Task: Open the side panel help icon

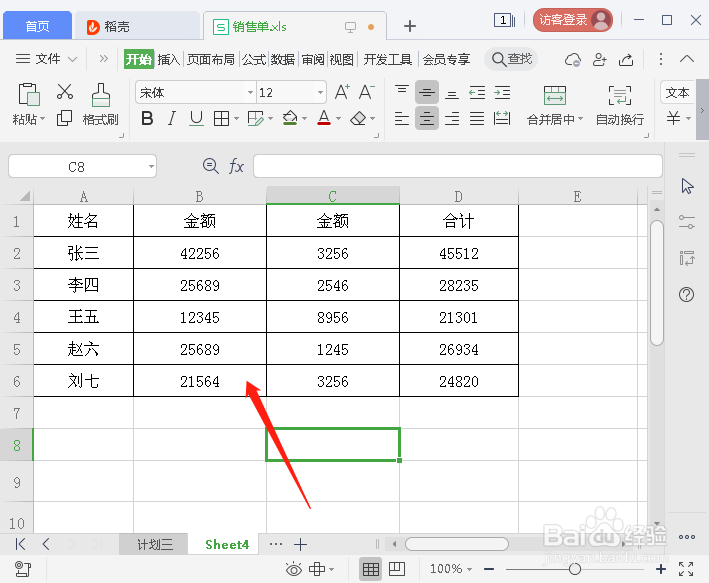Action: [x=686, y=295]
